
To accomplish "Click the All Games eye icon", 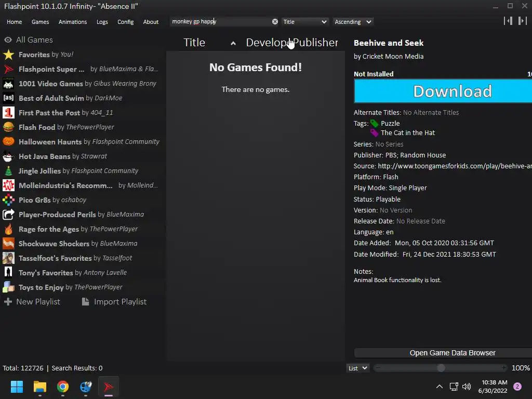I will point(8,39).
